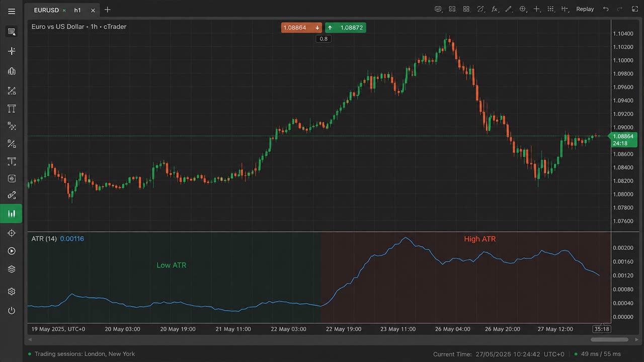Click the target crosshair icon in left sidebar
This screenshot has height=362, width=644.
[x=12, y=233]
